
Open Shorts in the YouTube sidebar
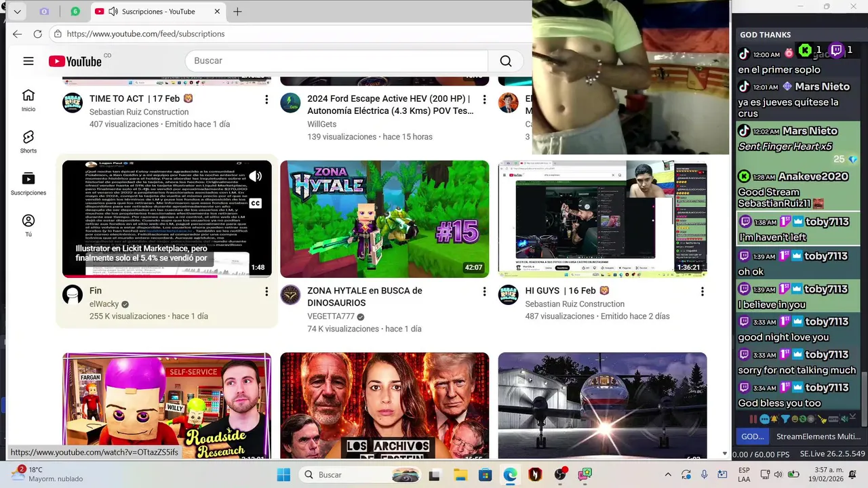pyautogui.click(x=28, y=142)
